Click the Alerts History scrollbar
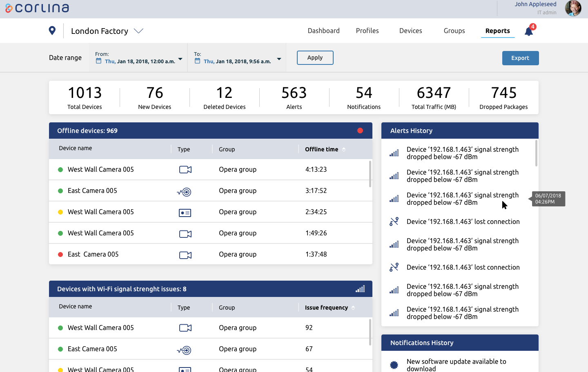Screen dimensions: 588x372 [536, 153]
